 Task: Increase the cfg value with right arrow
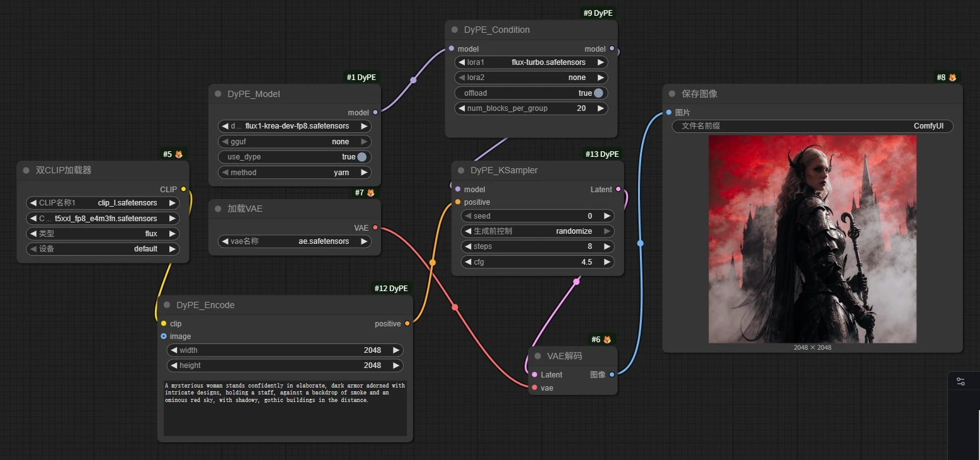coord(607,262)
